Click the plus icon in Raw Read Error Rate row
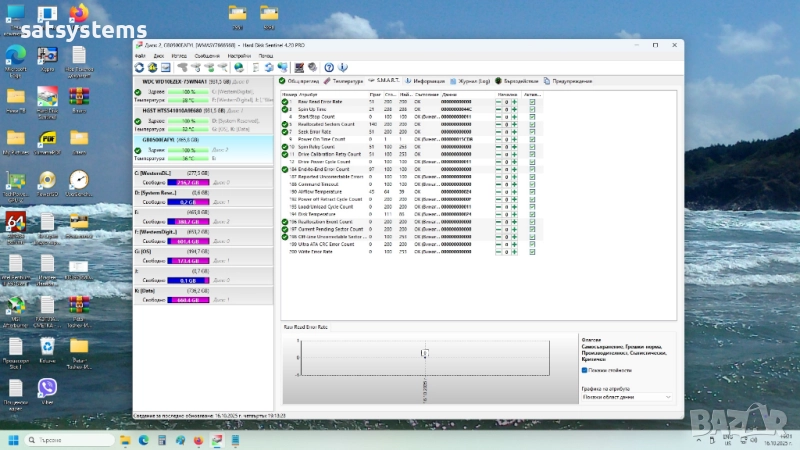The width and height of the screenshot is (800, 450). (515, 102)
